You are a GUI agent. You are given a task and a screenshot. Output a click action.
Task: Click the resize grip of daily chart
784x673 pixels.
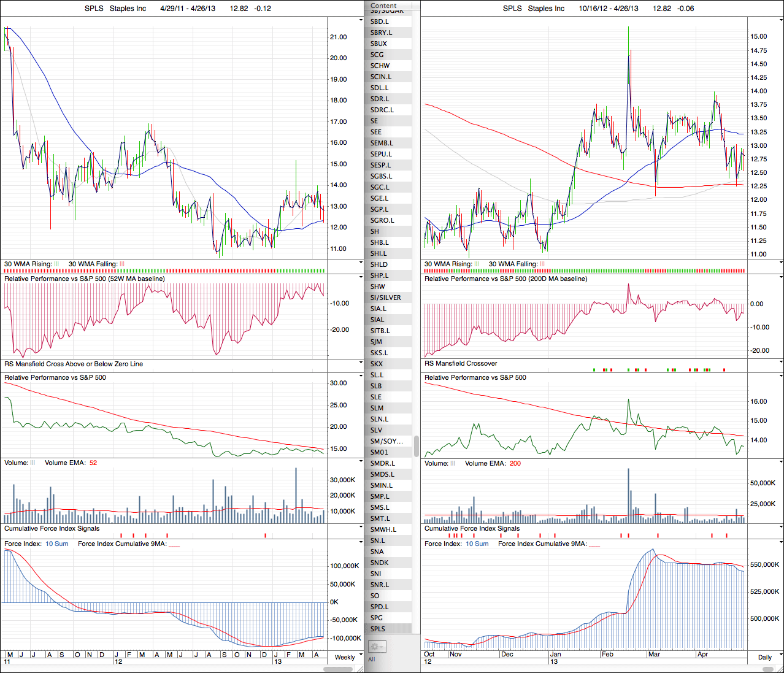(x=780, y=669)
